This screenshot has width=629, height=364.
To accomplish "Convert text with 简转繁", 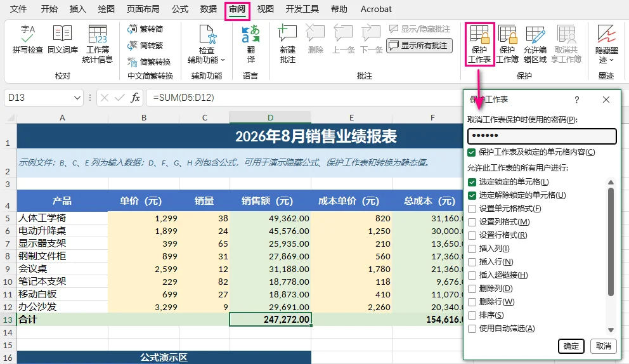I will (x=145, y=46).
